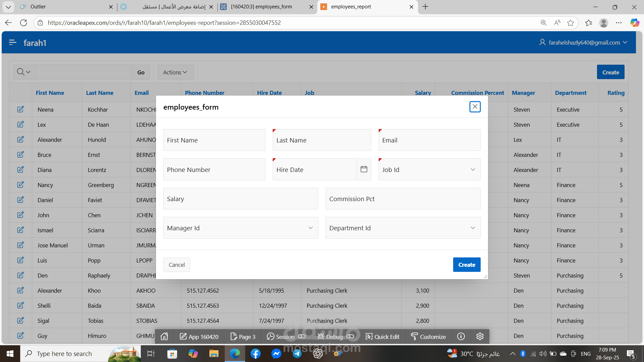The height and width of the screenshot is (362, 644).
Task: Click the developer toolbar info icon
Action: coord(461,337)
